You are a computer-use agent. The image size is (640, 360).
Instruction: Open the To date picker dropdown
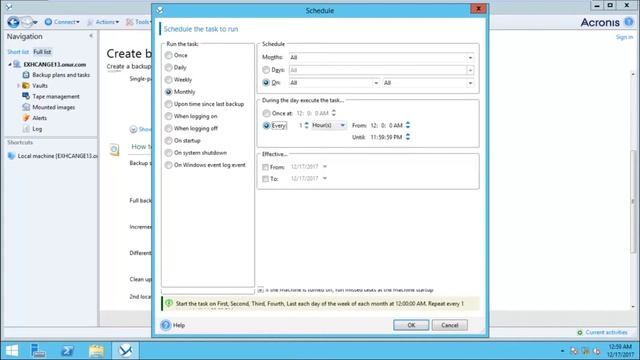click(325, 178)
